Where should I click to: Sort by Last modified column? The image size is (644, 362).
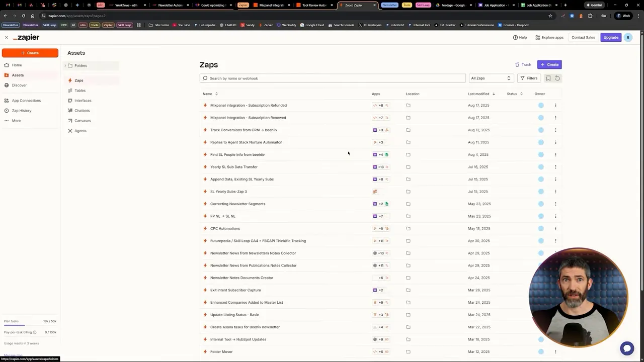point(481,94)
